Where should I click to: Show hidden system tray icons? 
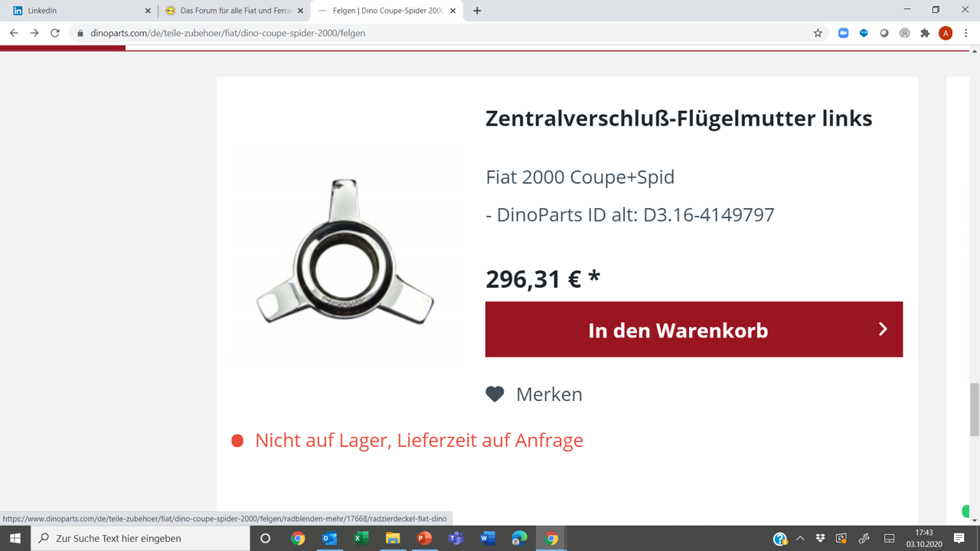(x=800, y=539)
